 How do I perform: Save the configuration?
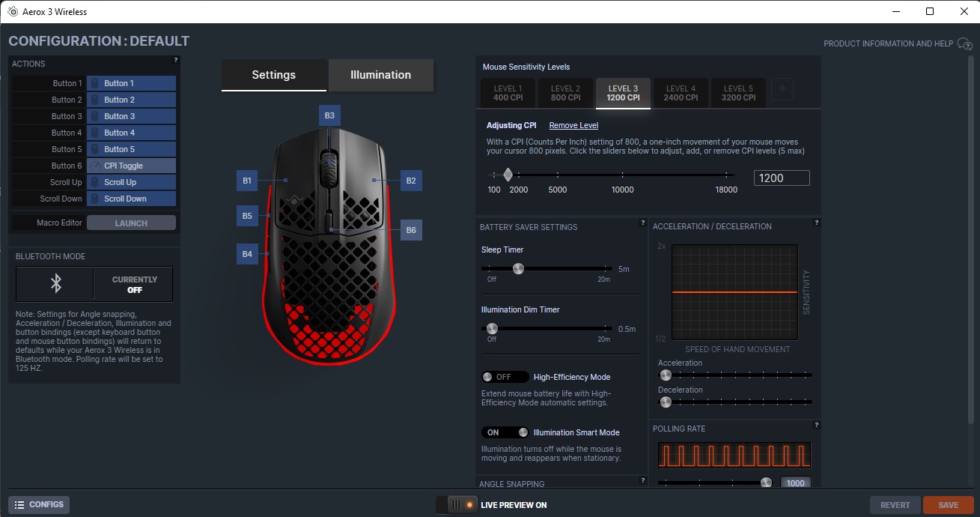point(948,505)
